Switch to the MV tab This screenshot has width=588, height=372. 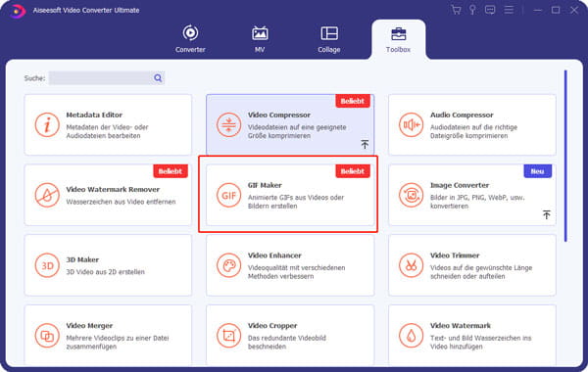(x=260, y=39)
